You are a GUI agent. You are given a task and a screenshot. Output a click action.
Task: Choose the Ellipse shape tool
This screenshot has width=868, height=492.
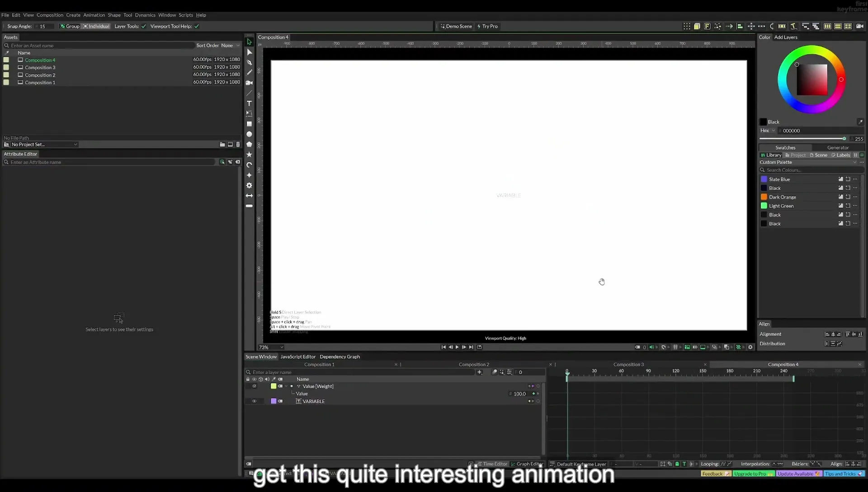pyautogui.click(x=249, y=134)
